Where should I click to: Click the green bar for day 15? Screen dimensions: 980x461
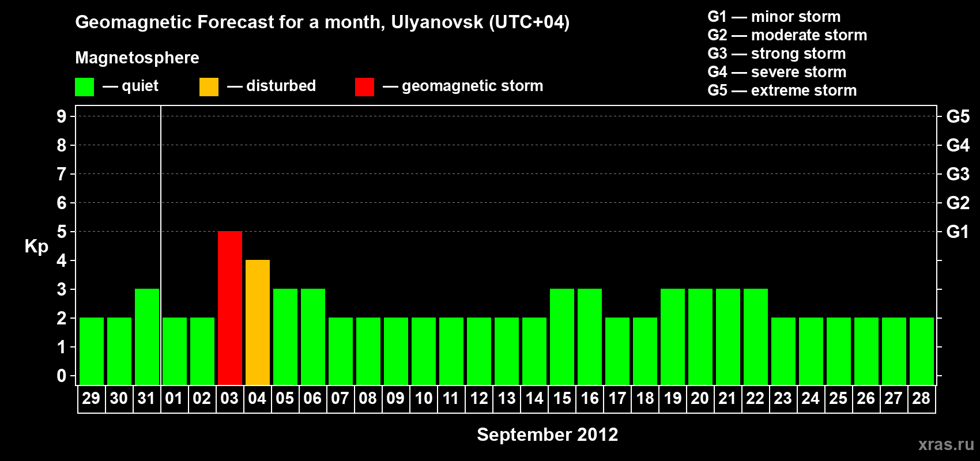(x=562, y=337)
